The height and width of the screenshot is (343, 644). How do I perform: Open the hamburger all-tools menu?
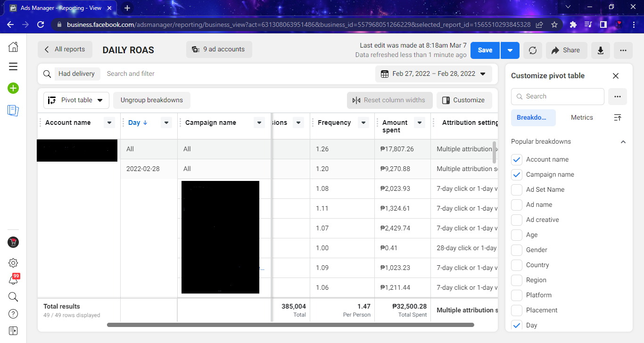[13, 66]
